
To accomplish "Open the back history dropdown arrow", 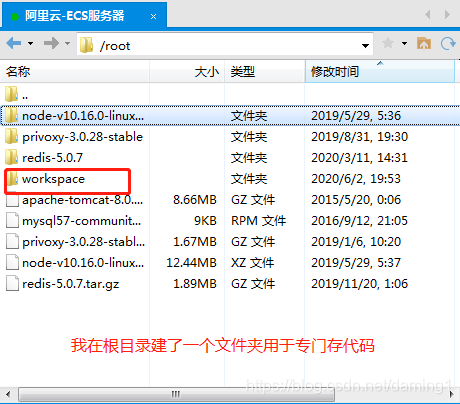I will click(30, 43).
